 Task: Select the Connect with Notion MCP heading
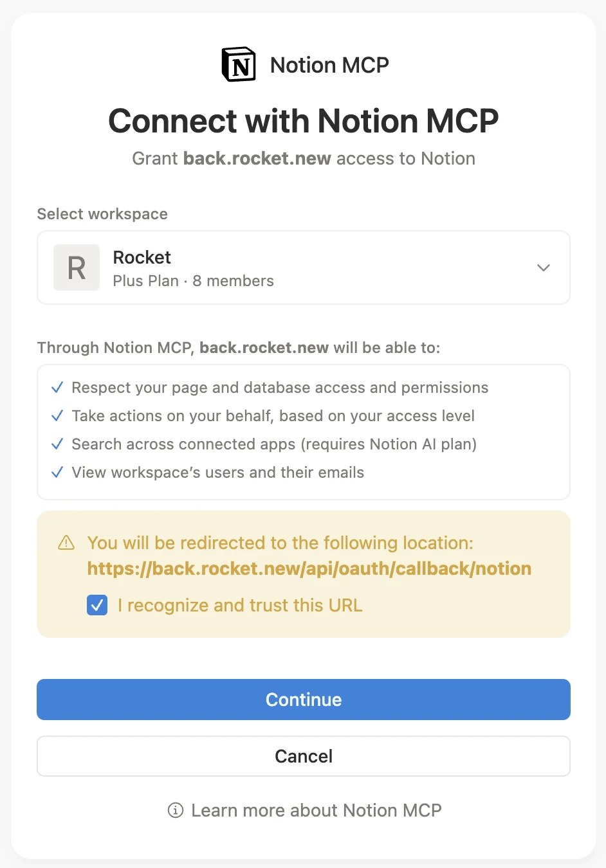pos(303,121)
